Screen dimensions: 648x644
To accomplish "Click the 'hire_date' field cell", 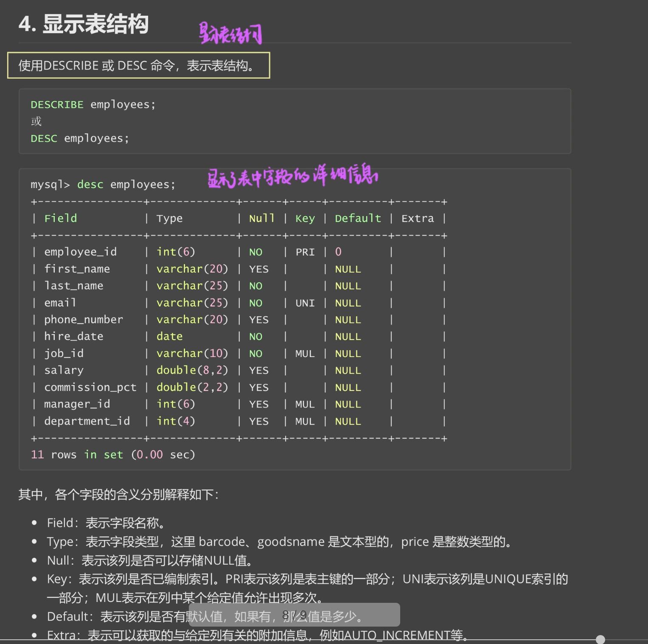I will [x=73, y=336].
